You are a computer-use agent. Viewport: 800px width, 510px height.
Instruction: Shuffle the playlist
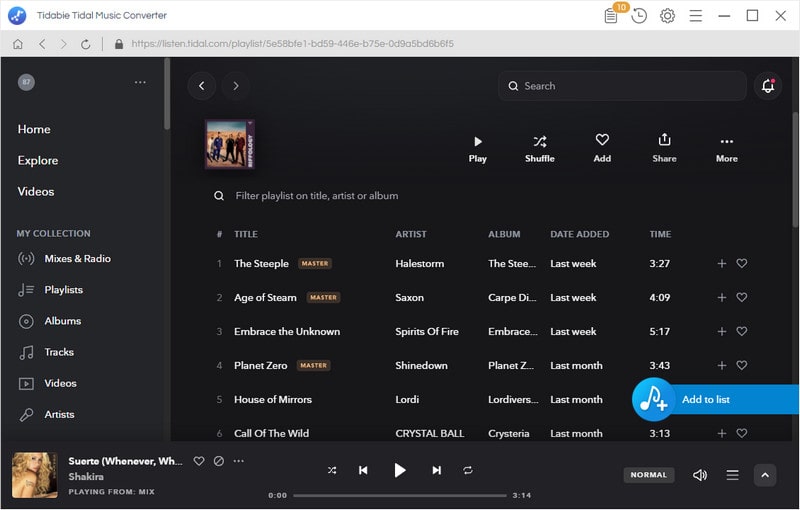tap(540, 149)
